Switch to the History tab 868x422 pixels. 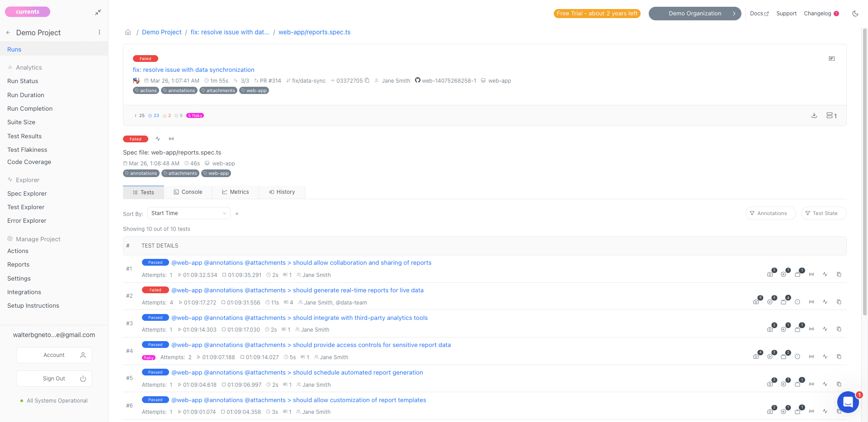click(x=282, y=192)
